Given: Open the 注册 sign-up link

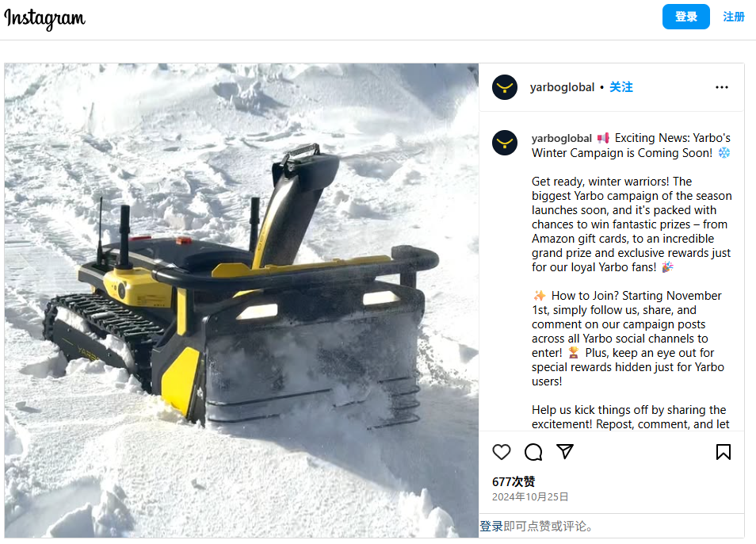Looking at the screenshot, I should [733, 17].
